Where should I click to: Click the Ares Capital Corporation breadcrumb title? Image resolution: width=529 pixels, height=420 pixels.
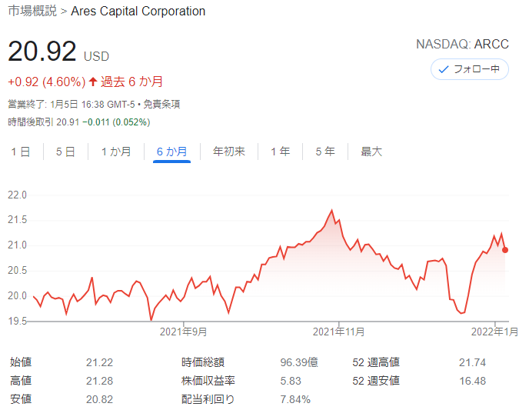click(138, 11)
